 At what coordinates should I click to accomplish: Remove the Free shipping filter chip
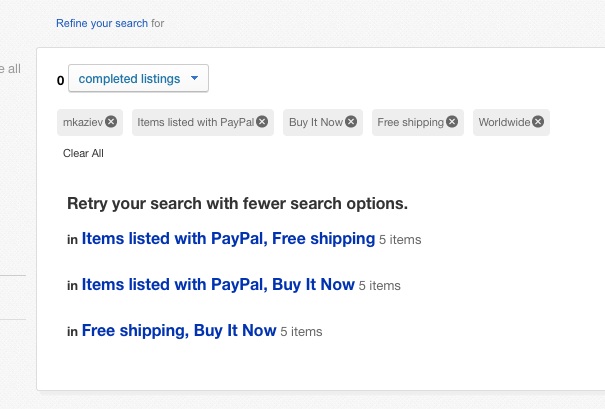pyautogui.click(x=452, y=122)
